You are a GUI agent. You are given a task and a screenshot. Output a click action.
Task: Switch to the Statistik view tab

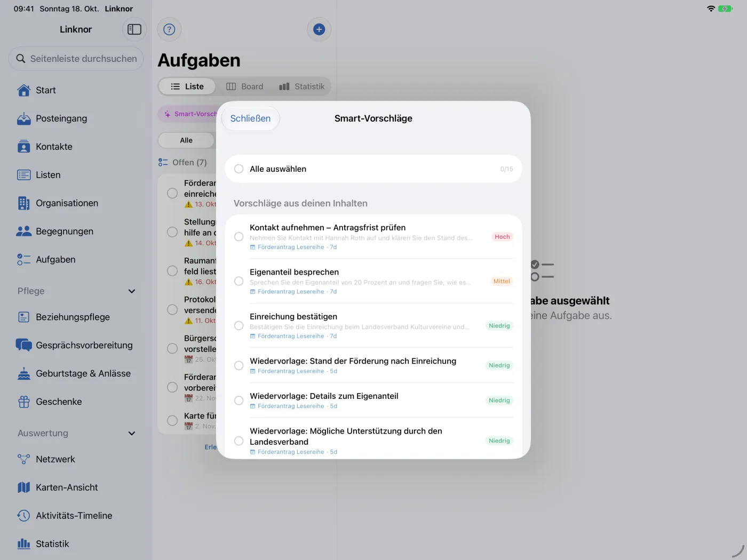302,86
